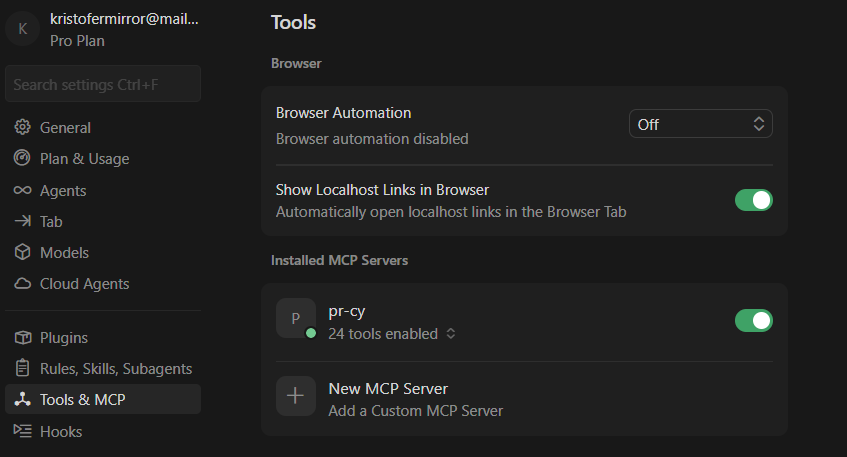This screenshot has width=847, height=457.
Task: Click the Plugins icon in sidebar
Action: tap(22, 338)
